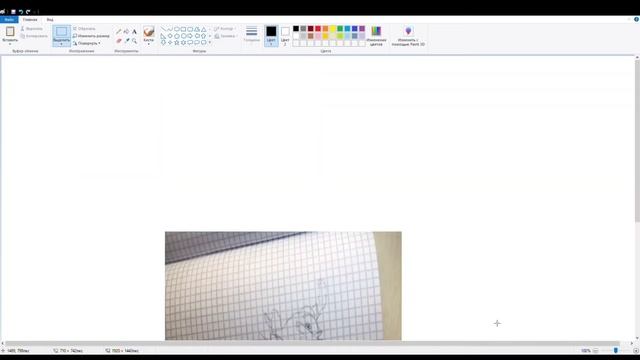The height and width of the screenshot is (360, 640).
Task: Click the notebook sketch photo on canvas
Action: coord(283,286)
